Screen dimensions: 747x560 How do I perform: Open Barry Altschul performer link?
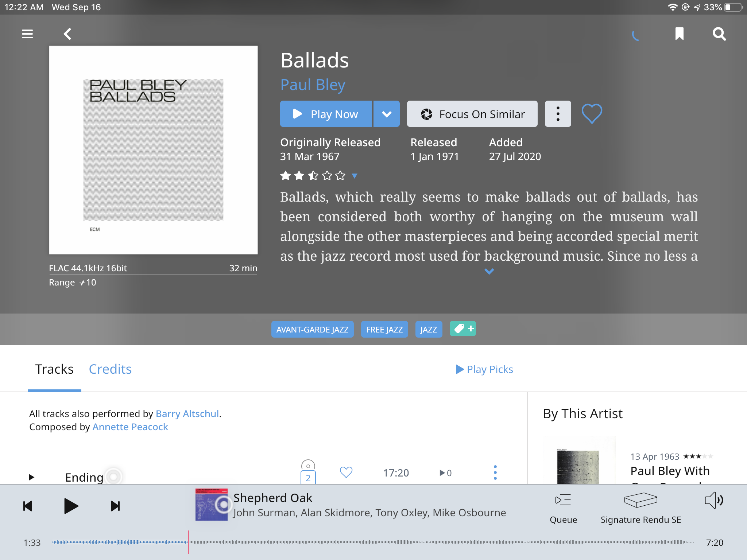[x=187, y=414]
